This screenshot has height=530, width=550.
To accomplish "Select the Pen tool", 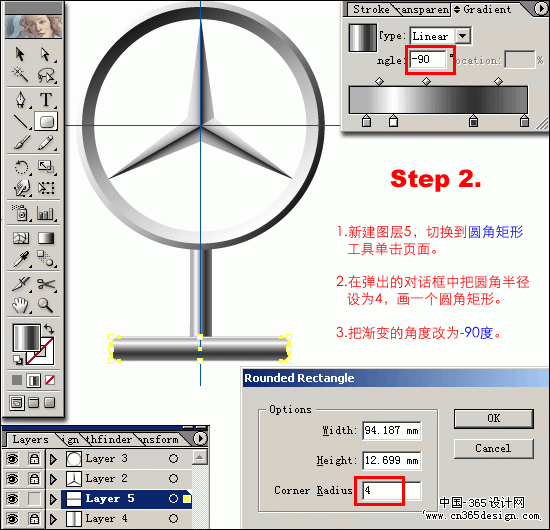I will coord(21,100).
